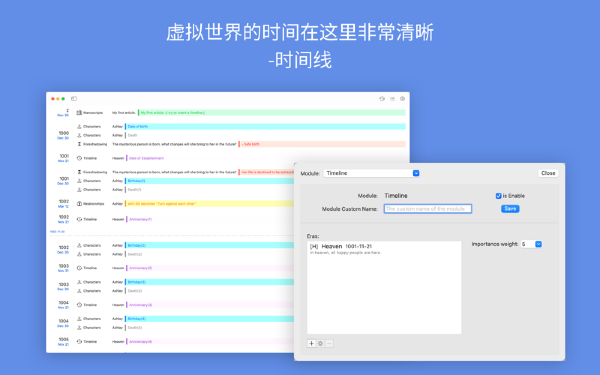Click Characters icon on the Birthday(1) row

pos(79,181)
